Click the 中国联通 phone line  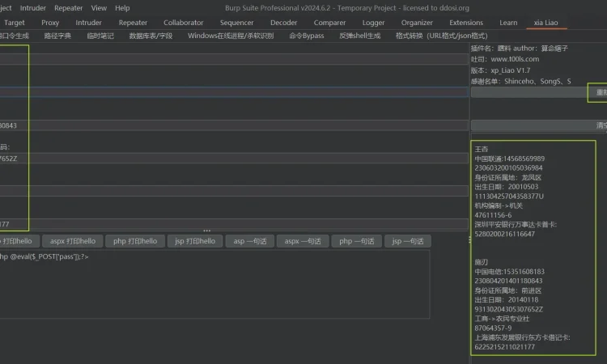tap(509, 159)
